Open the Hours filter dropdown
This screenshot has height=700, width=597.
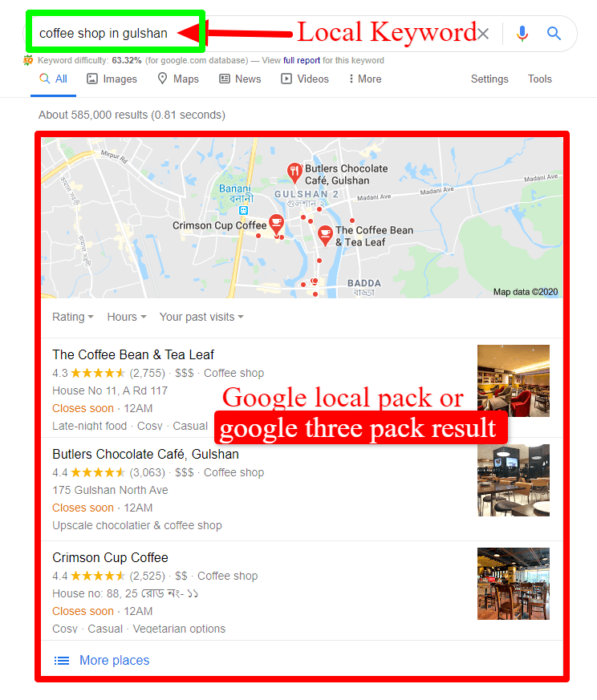pos(127,317)
